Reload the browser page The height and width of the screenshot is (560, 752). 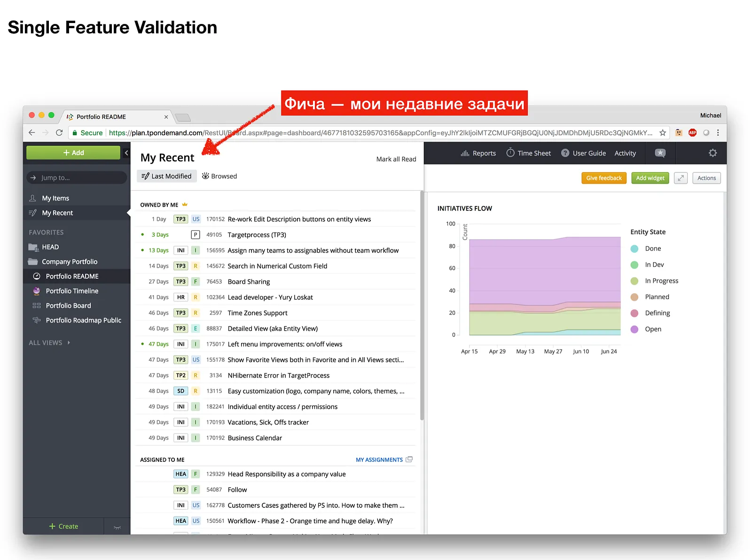(x=59, y=132)
